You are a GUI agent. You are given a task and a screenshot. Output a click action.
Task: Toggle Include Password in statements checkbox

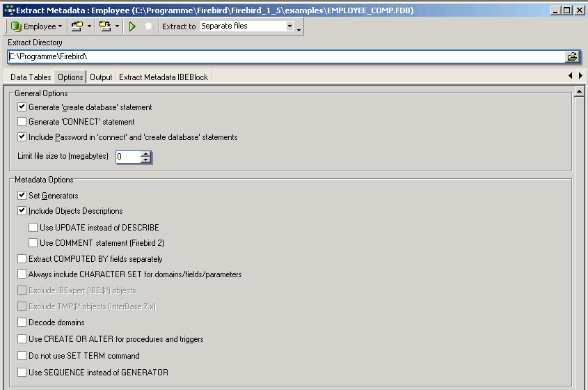pyautogui.click(x=22, y=137)
